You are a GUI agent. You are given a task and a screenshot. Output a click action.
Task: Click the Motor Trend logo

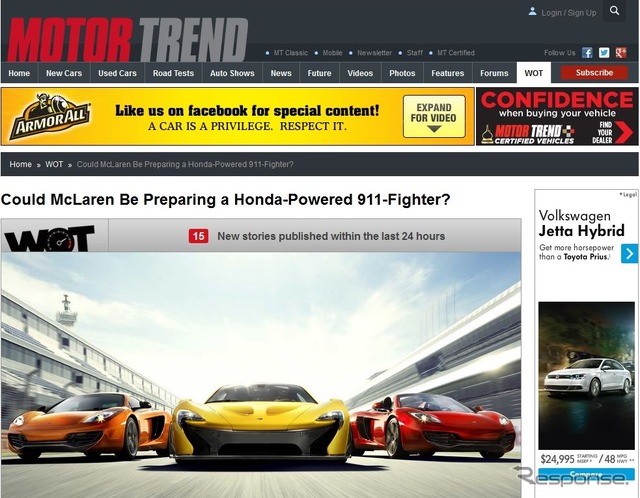click(x=127, y=40)
